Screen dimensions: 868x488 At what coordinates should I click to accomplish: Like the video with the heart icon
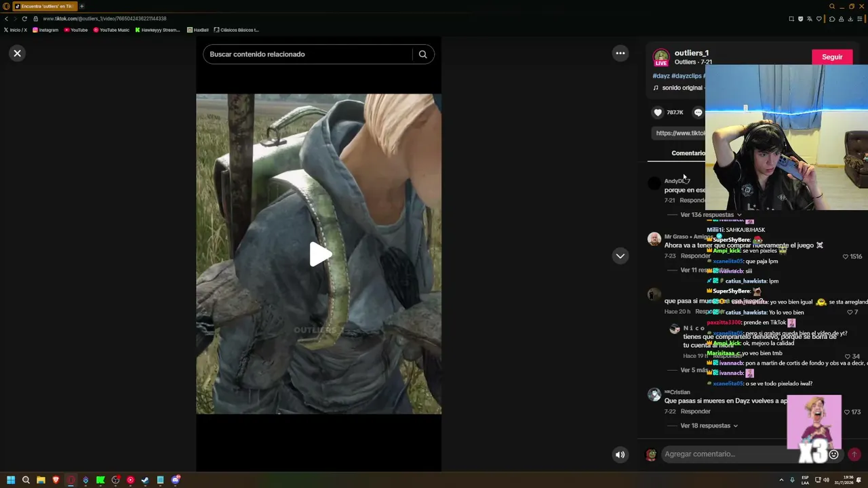click(657, 113)
